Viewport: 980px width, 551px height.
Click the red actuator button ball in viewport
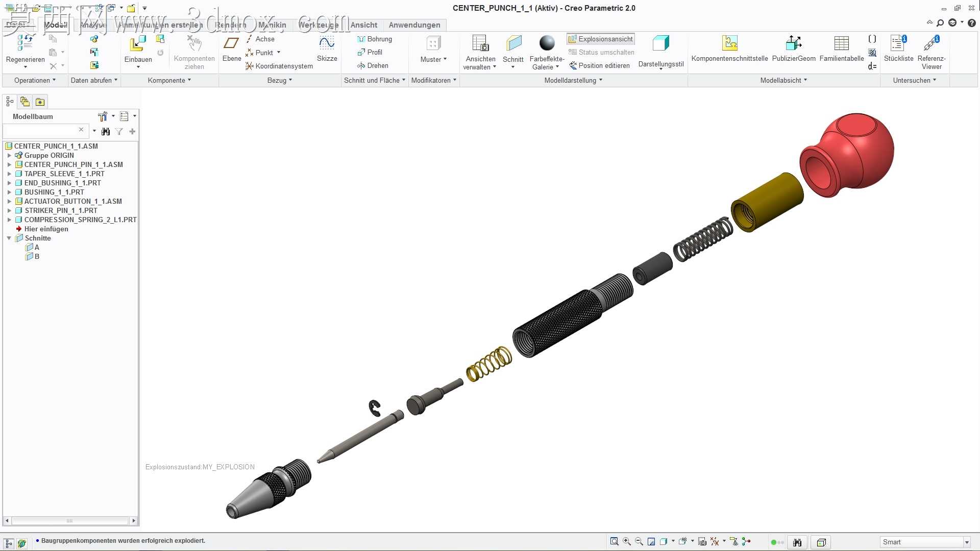(x=848, y=155)
